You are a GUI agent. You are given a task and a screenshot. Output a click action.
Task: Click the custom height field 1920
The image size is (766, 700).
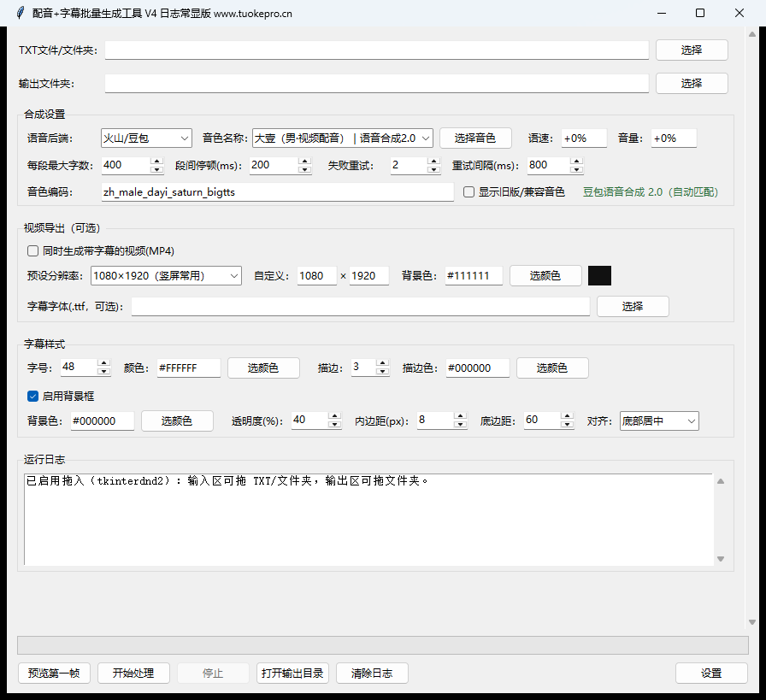click(x=368, y=276)
